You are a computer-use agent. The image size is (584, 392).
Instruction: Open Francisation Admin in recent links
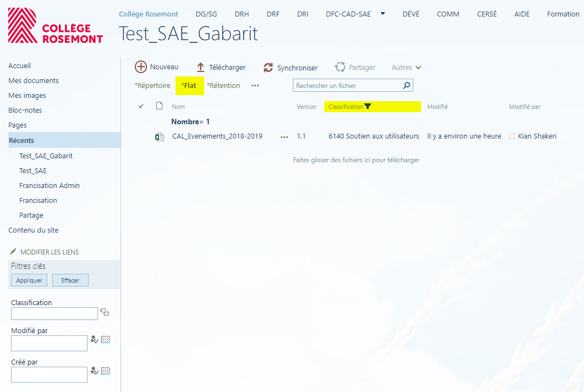pyautogui.click(x=50, y=186)
